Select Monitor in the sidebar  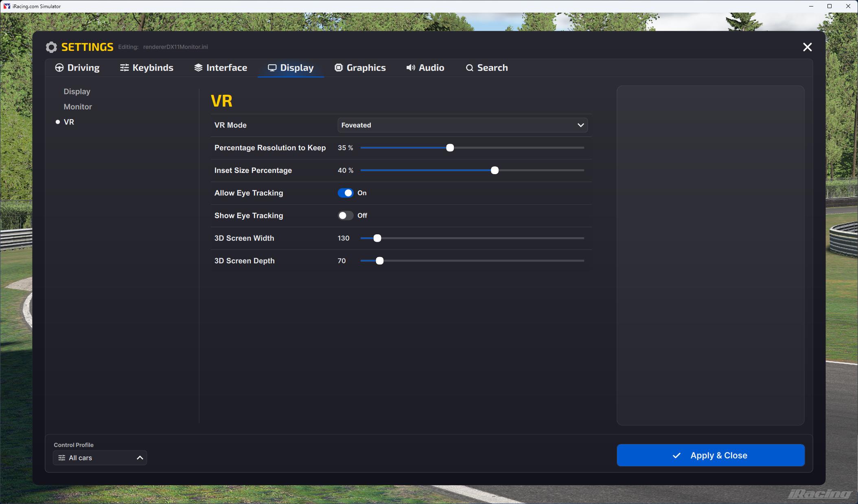78,107
